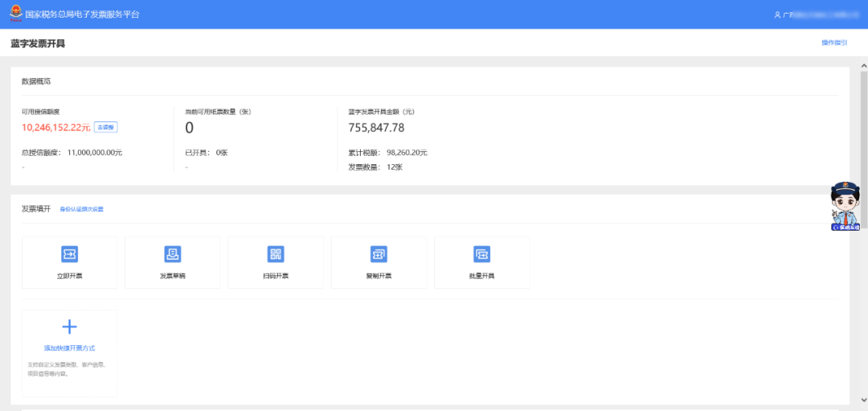Click the scrollbar up arrow
The image size is (868, 411).
(863, 66)
